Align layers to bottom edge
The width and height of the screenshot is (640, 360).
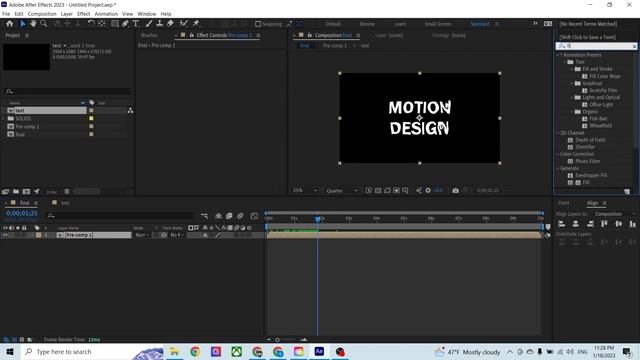[x=632, y=224]
